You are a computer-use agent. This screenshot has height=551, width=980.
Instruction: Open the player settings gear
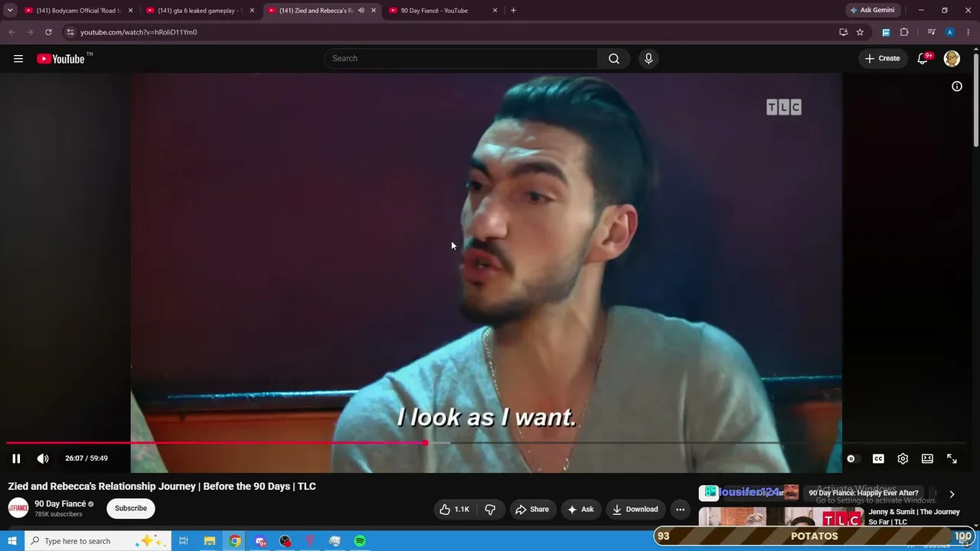pos(903,458)
